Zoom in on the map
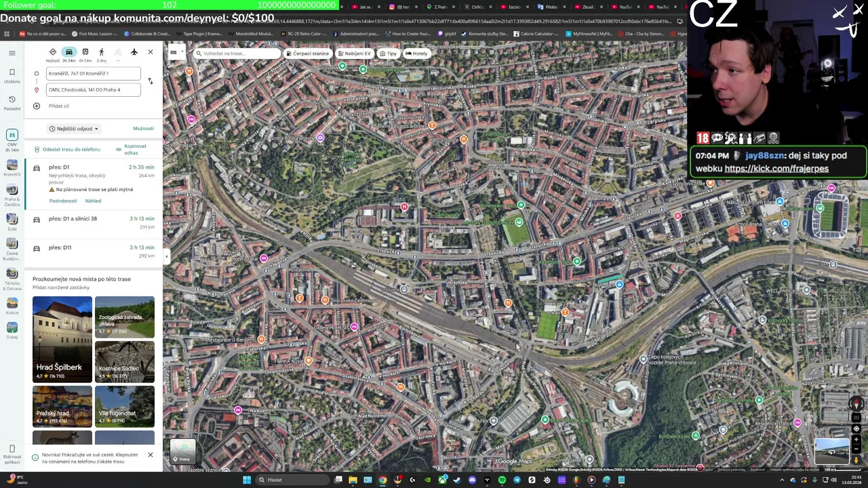 point(856,439)
